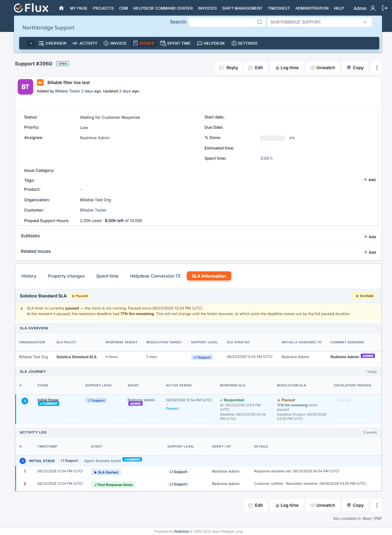The height and width of the screenshot is (535, 392).
Task: Click the Present link in active period
Action: 172,408
